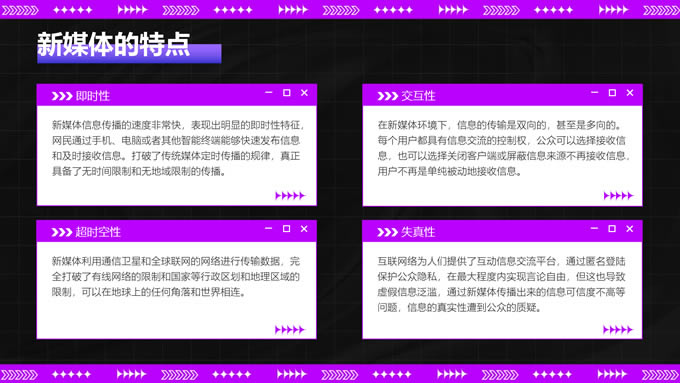The image size is (680, 383).
Task: Click the arrow row at bottom of 即时性 card
Action: 290,196
